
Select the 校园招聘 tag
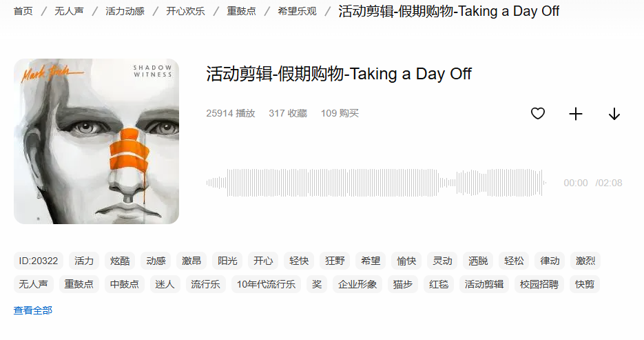coord(539,285)
